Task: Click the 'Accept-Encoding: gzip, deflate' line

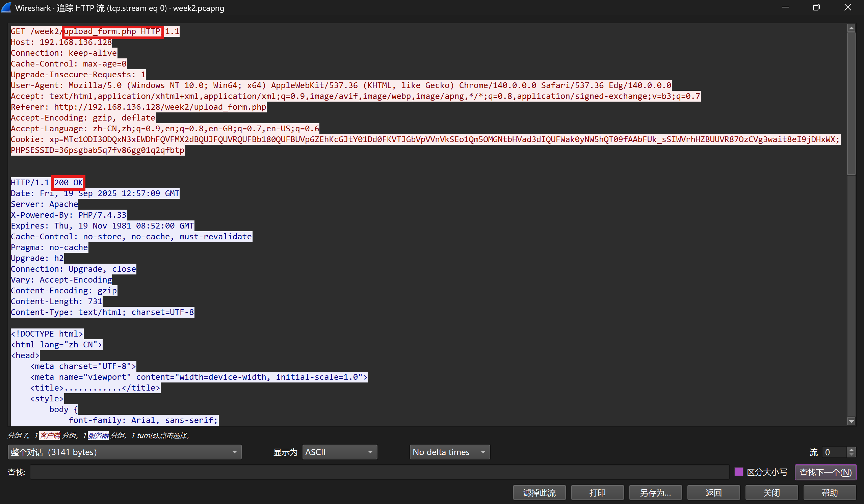Action: point(83,117)
